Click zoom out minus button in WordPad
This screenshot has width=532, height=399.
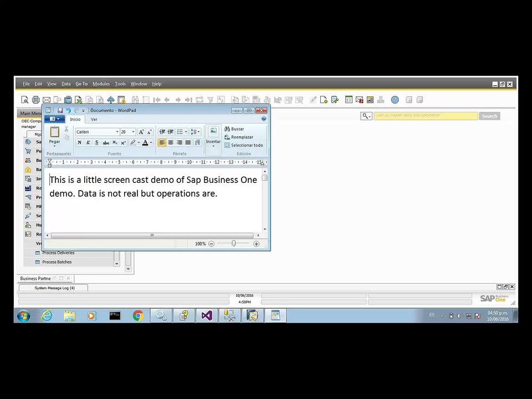(211, 244)
